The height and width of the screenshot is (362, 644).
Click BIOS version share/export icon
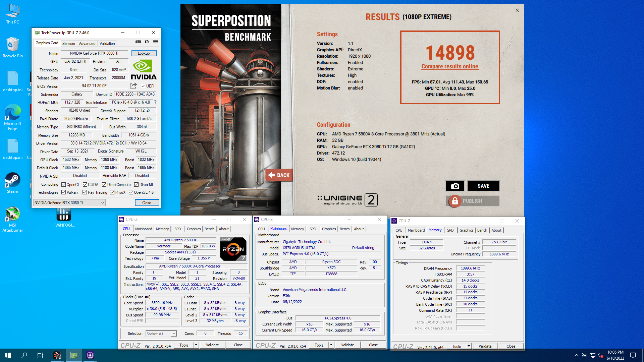(133, 86)
